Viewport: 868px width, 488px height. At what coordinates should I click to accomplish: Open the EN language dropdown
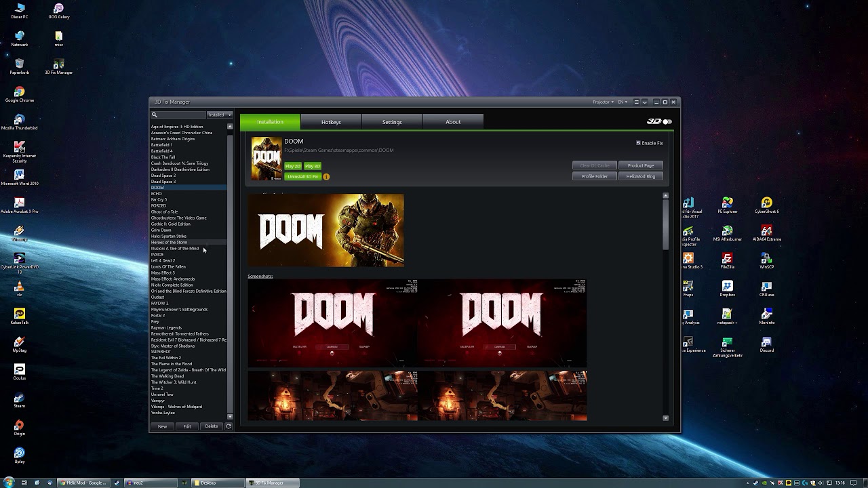(622, 102)
